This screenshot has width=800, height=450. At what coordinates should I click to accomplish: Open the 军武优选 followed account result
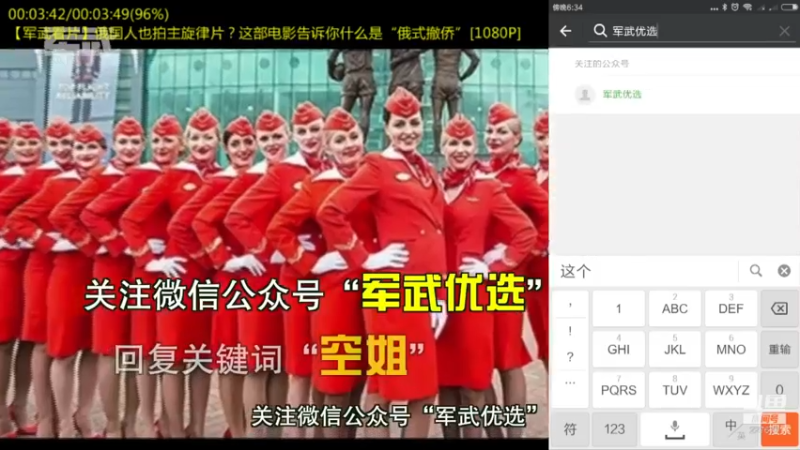[674, 94]
